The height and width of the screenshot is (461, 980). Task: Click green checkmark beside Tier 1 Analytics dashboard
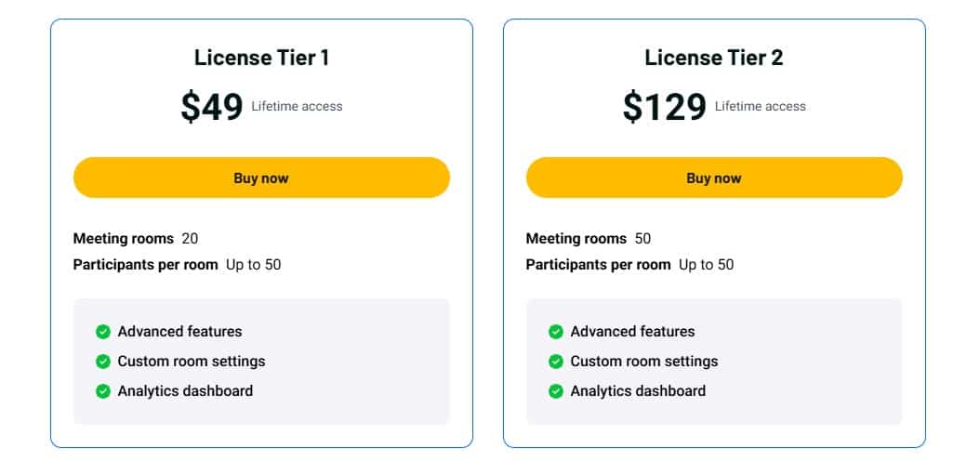(103, 391)
